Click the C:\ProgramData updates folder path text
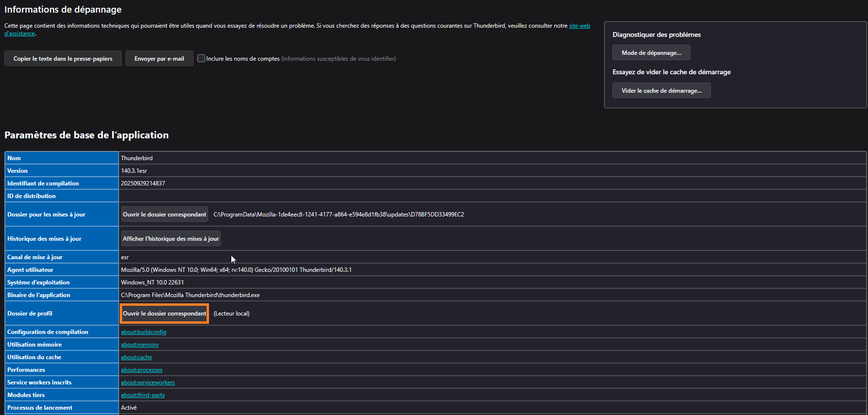Image resolution: width=868 pixels, height=415 pixels. (338, 215)
